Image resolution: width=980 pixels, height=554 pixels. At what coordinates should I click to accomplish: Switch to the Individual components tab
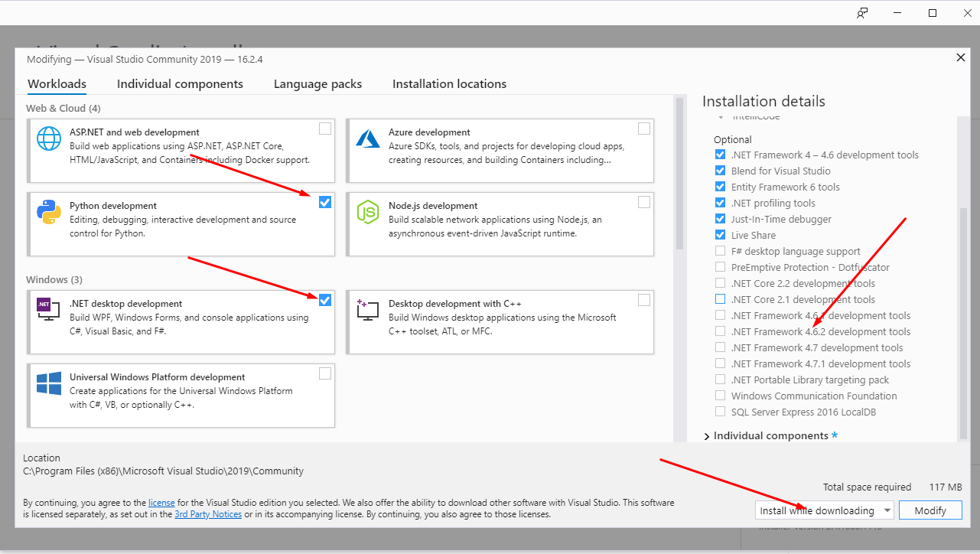(180, 84)
